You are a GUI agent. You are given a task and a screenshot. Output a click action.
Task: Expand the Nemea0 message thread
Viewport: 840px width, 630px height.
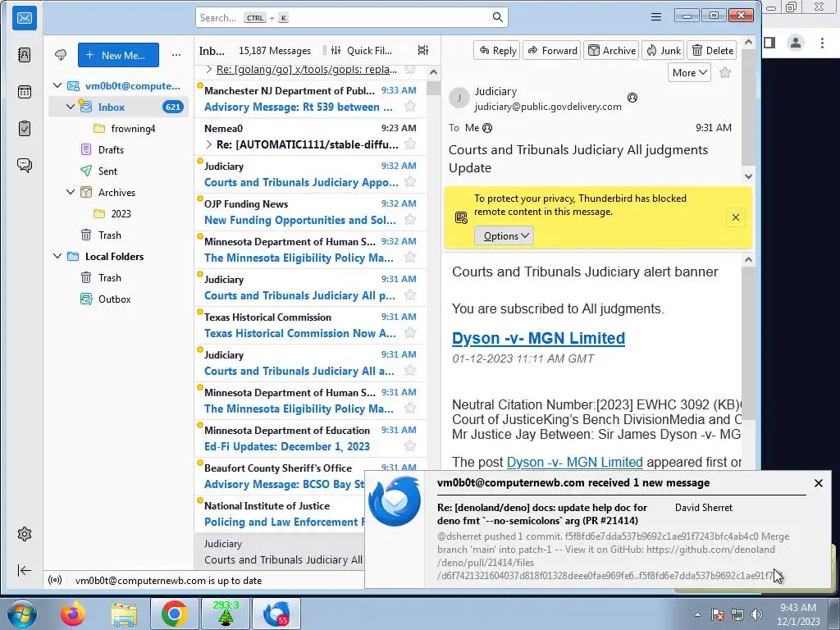pyautogui.click(x=209, y=144)
